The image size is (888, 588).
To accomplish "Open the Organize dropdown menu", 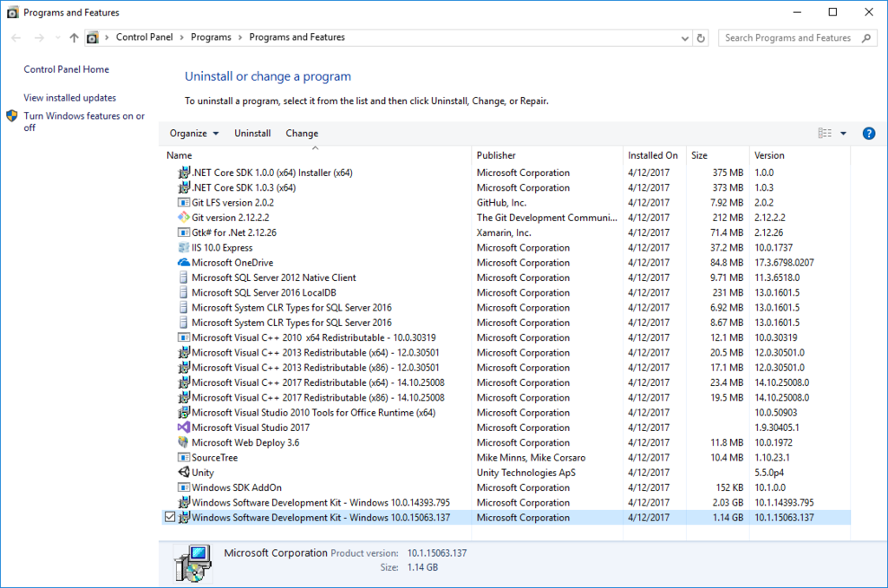I will 194,133.
